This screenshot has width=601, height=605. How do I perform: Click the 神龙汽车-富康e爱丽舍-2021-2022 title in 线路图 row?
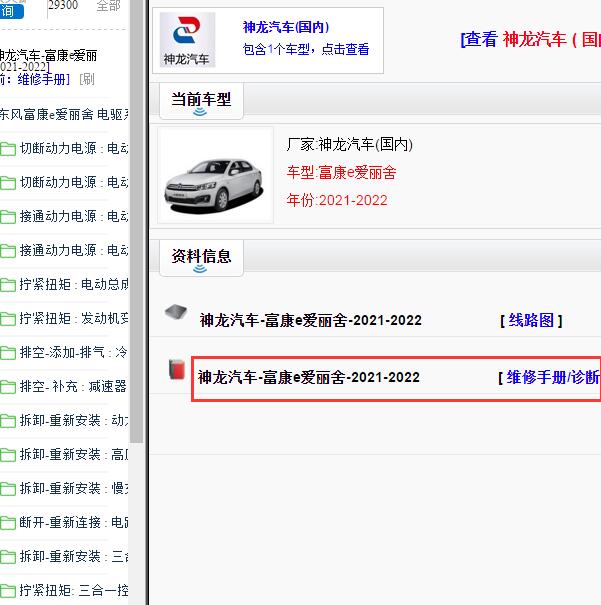pos(311,320)
